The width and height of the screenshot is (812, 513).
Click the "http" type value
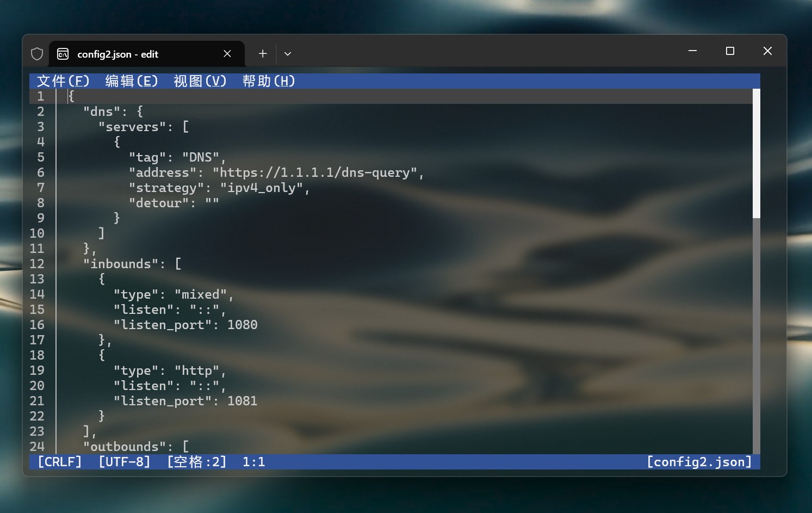tap(197, 370)
